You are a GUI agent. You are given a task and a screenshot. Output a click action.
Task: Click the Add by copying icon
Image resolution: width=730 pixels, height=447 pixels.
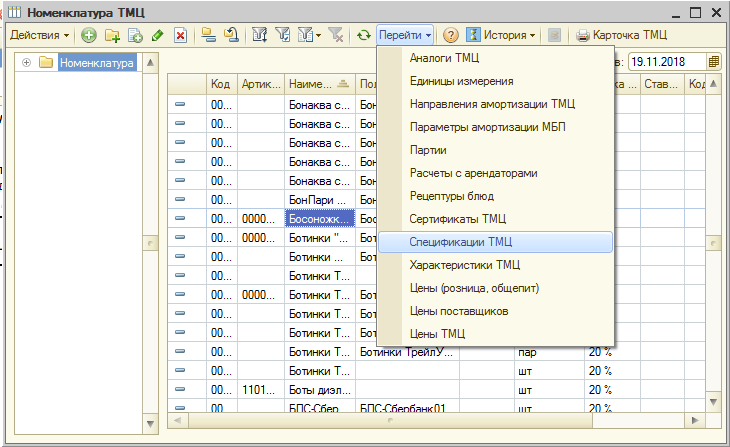pos(135,35)
